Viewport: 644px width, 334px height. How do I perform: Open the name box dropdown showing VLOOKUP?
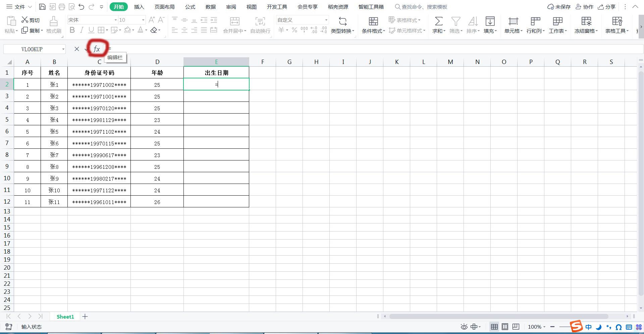[x=63, y=49]
